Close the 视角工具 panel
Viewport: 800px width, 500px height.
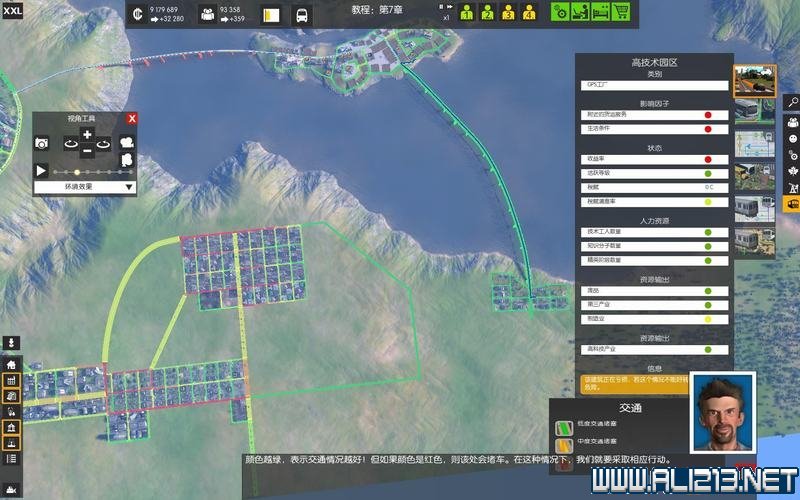131,119
